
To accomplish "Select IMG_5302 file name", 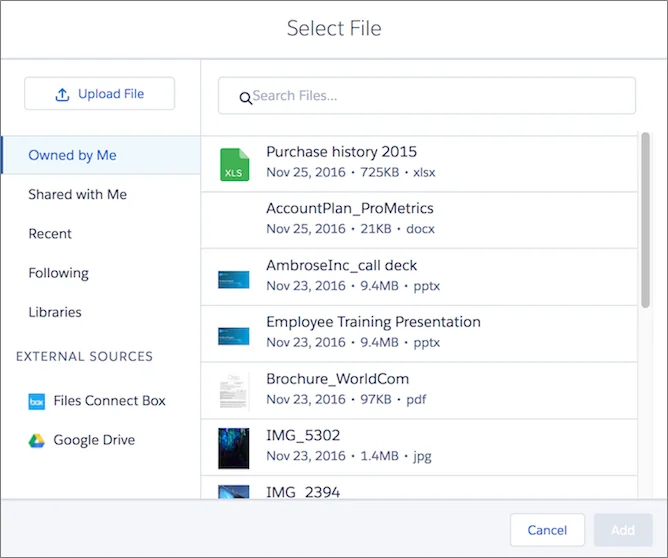I will (303, 435).
